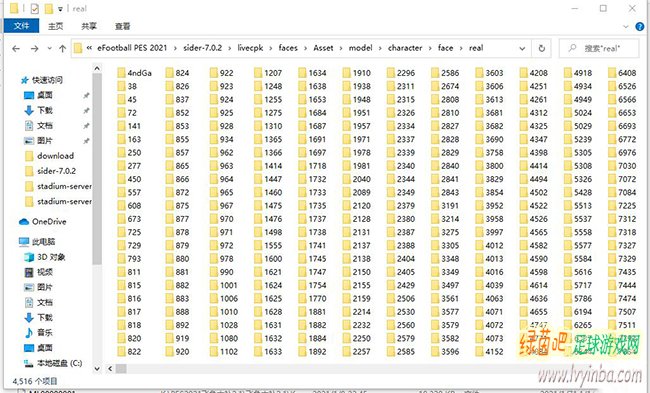Screen dimensions: 650x393
Task: Refresh the current folder view
Action: 541,48
